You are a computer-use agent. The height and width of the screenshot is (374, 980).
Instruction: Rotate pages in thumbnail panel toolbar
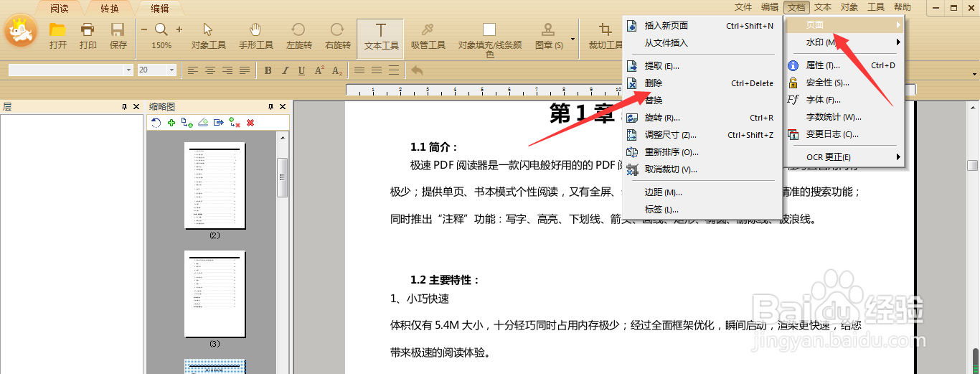pos(156,123)
